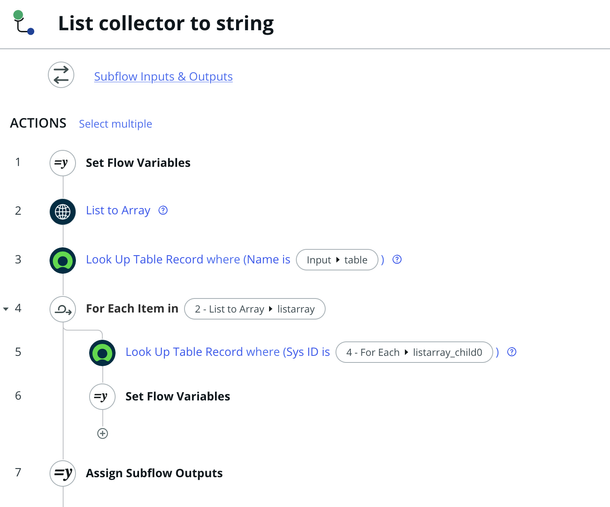
Task: Collapse step 4 using its arrow
Action: pos(7,309)
